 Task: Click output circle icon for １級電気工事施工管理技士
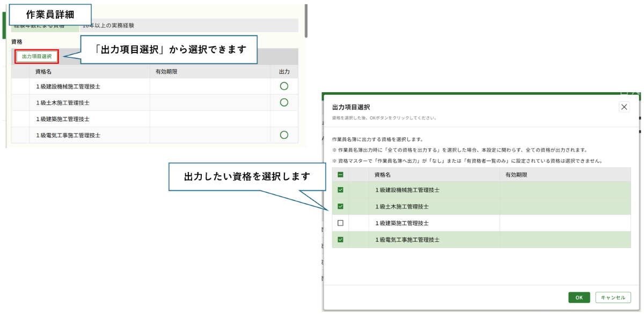pyautogui.click(x=284, y=135)
